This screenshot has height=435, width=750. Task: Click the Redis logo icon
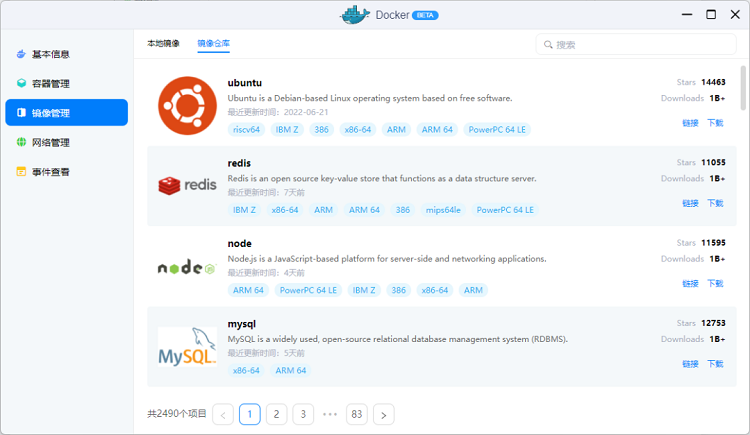pos(187,185)
